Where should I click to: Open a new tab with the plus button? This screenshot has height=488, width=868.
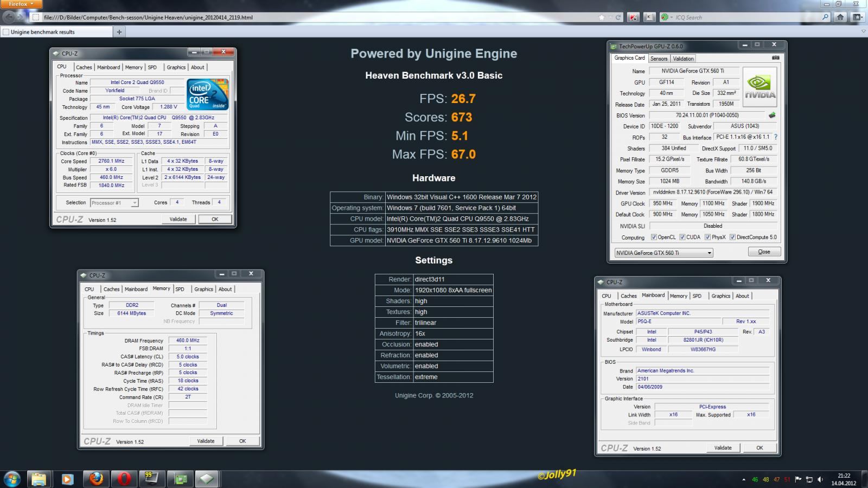[119, 32]
